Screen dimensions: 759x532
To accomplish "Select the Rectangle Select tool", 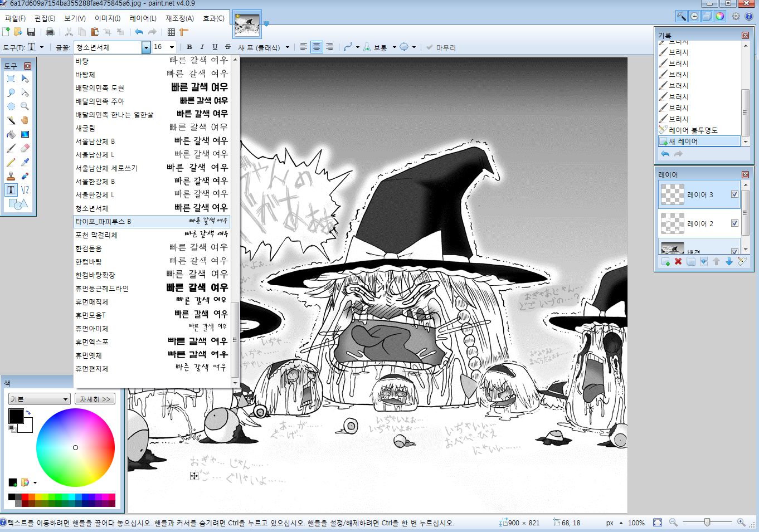I will tap(11, 79).
